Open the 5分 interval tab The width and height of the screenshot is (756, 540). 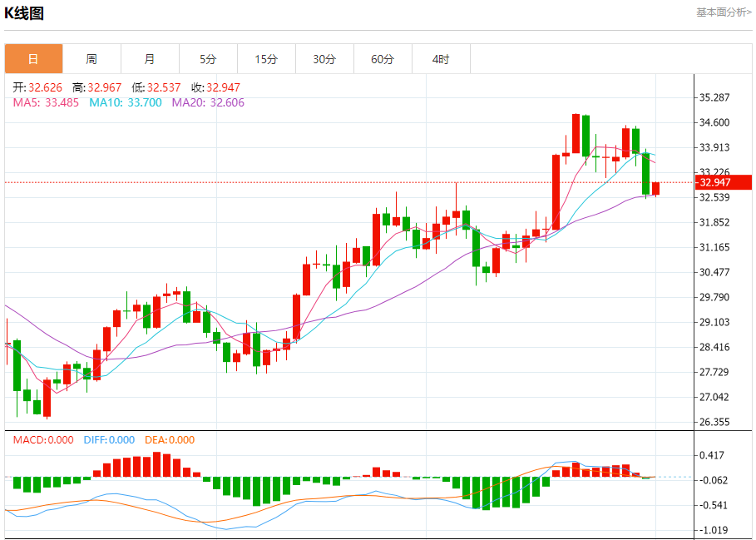tap(208, 59)
